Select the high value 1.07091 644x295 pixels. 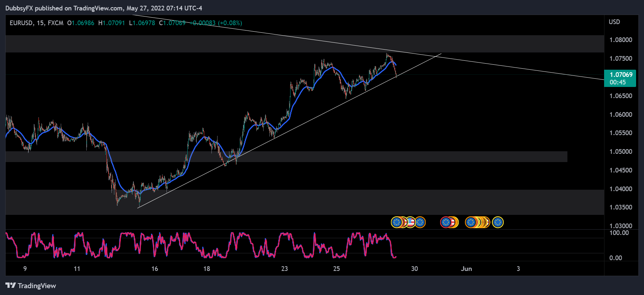click(x=114, y=23)
